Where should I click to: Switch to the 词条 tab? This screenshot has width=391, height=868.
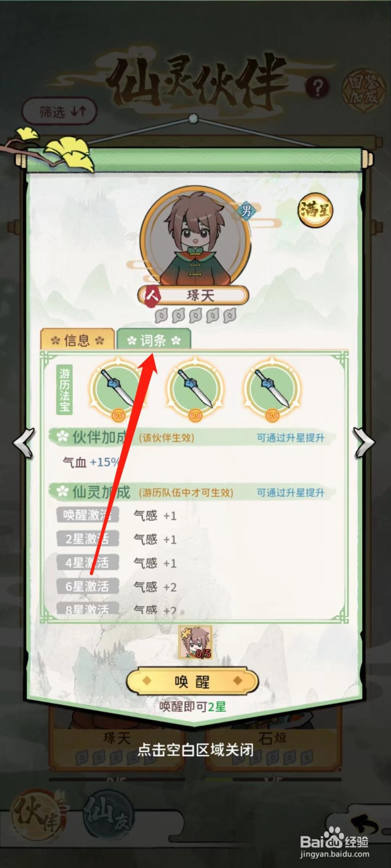(154, 340)
